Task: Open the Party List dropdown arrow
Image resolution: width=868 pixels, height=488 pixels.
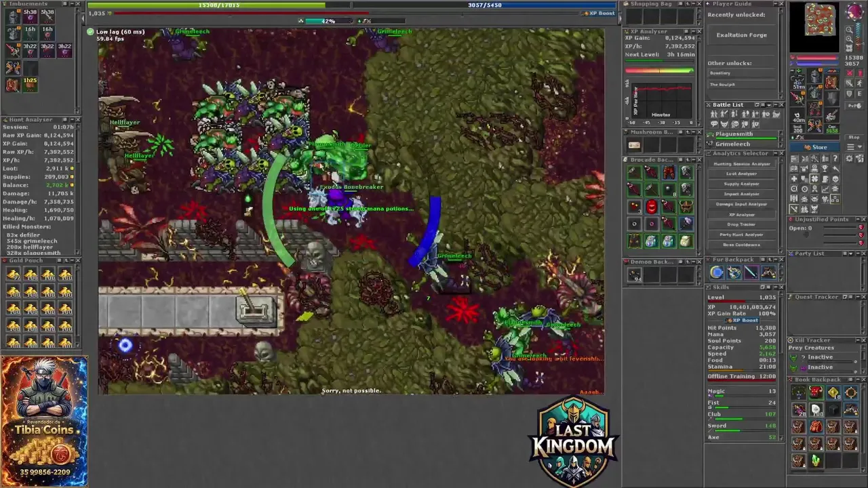Action: click(x=851, y=253)
